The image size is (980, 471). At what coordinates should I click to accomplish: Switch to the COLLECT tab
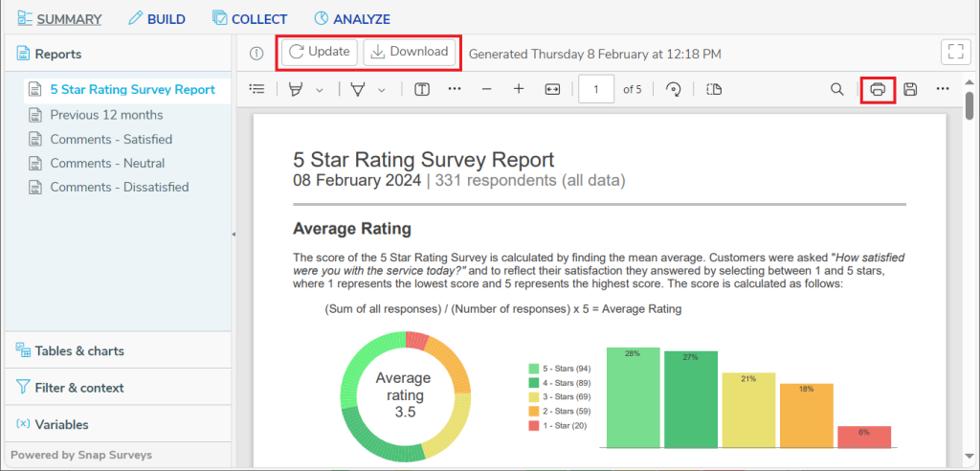point(250,19)
